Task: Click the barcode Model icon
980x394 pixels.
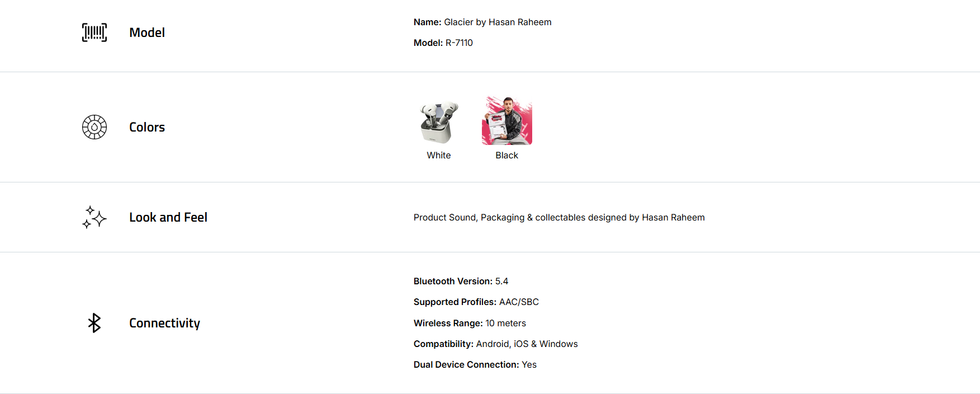Action: click(94, 32)
